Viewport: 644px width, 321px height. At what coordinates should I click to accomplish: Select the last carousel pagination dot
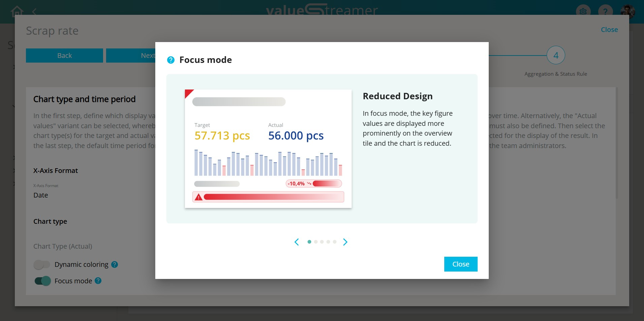point(334,242)
